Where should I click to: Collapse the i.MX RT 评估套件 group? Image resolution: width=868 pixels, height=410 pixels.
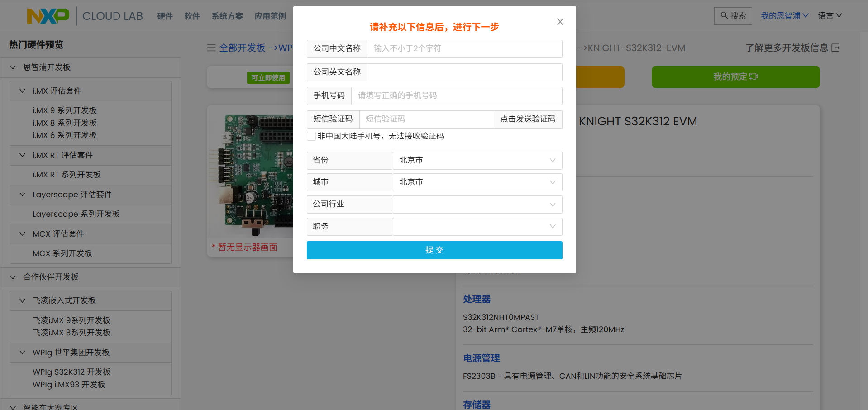(22, 155)
